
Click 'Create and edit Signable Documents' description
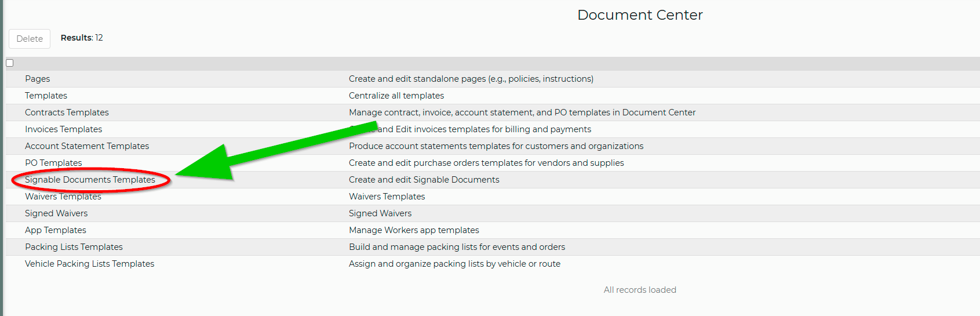[424, 180]
